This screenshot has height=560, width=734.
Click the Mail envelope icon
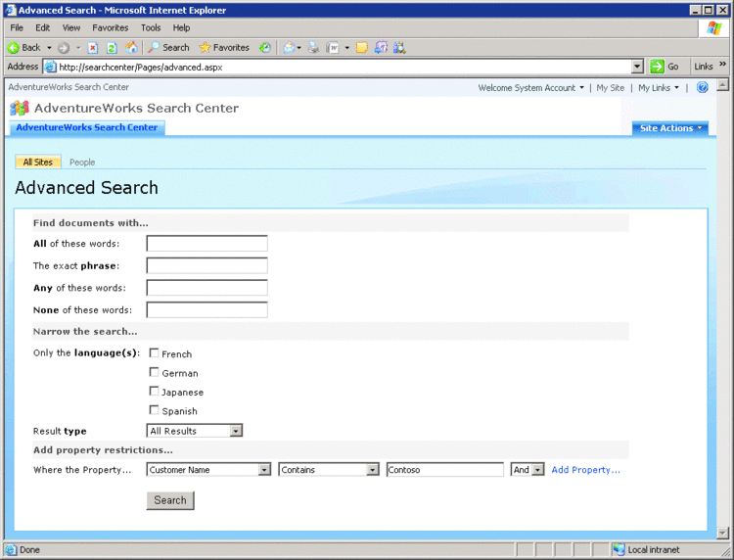pyautogui.click(x=290, y=48)
